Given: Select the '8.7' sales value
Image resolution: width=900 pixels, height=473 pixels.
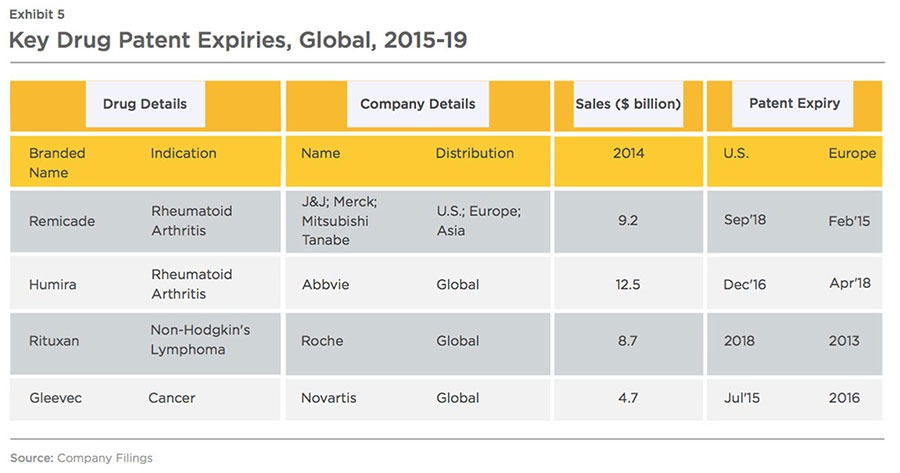Looking at the screenshot, I should [x=628, y=340].
